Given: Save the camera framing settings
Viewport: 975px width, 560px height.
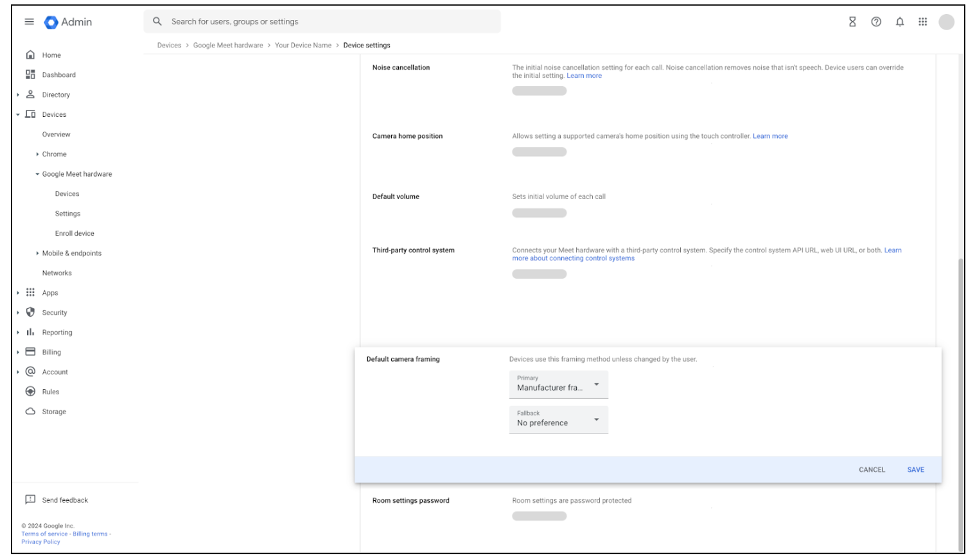Looking at the screenshot, I should coord(915,469).
